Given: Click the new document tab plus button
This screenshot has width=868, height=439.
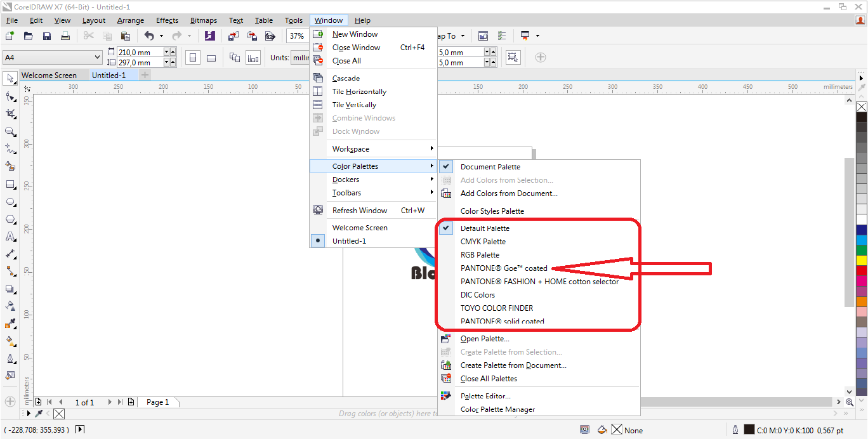Looking at the screenshot, I should 145,75.
